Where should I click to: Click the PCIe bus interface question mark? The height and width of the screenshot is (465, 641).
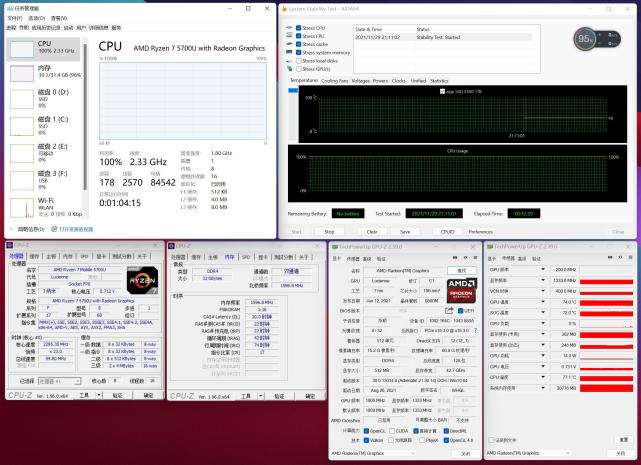pyautogui.click(x=475, y=330)
